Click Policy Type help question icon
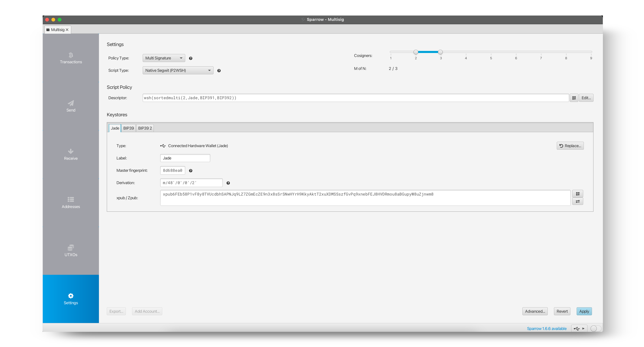This screenshot has height=347, width=644. click(191, 58)
